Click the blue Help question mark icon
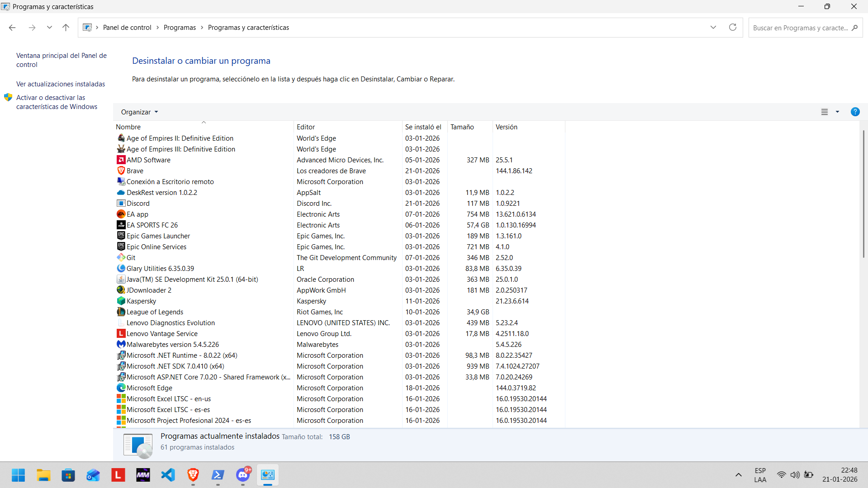Image resolution: width=868 pixels, height=488 pixels. click(854, 112)
